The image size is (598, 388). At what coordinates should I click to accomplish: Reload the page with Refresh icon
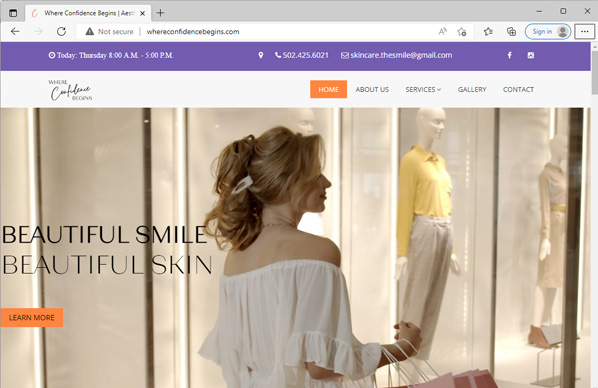(x=61, y=32)
